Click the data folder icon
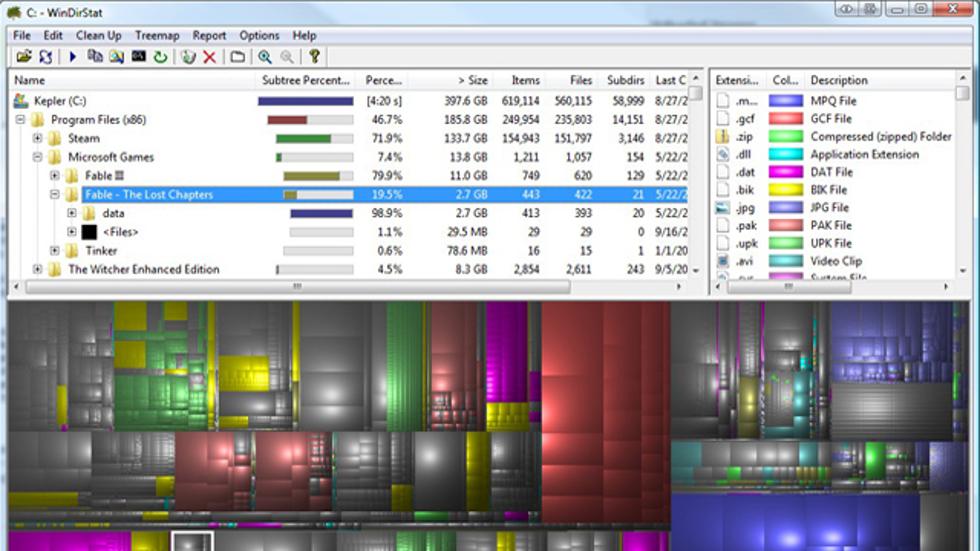Image resolution: width=980 pixels, height=551 pixels. pyautogui.click(x=89, y=213)
